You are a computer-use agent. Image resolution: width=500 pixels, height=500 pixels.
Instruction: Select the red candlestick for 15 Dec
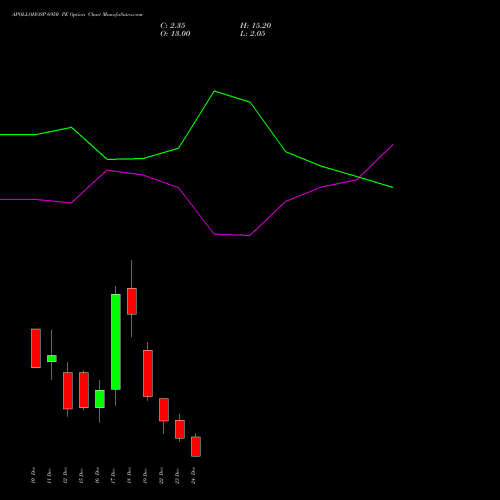pyautogui.click(x=84, y=390)
